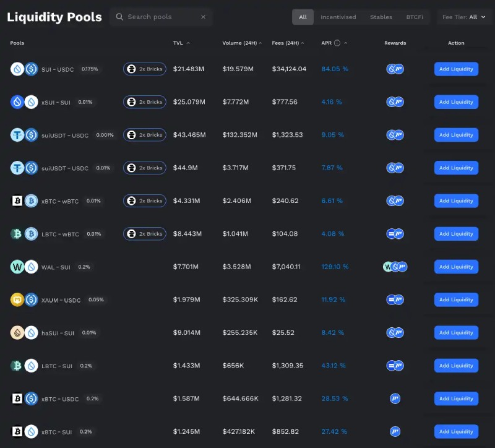Click the SUI - USDC pool token icons
The width and height of the screenshot is (495, 448).
tap(24, 69)
